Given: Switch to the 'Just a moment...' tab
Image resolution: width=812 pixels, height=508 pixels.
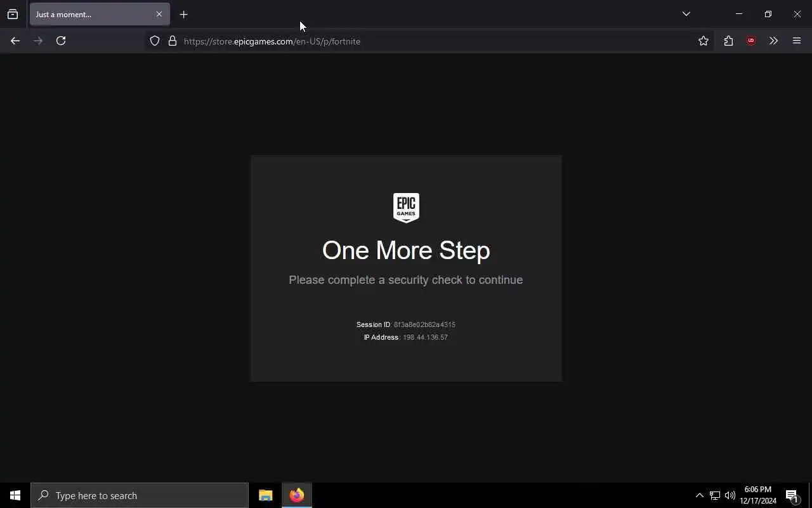Looking at the screenshot, I should pos(100,14).
